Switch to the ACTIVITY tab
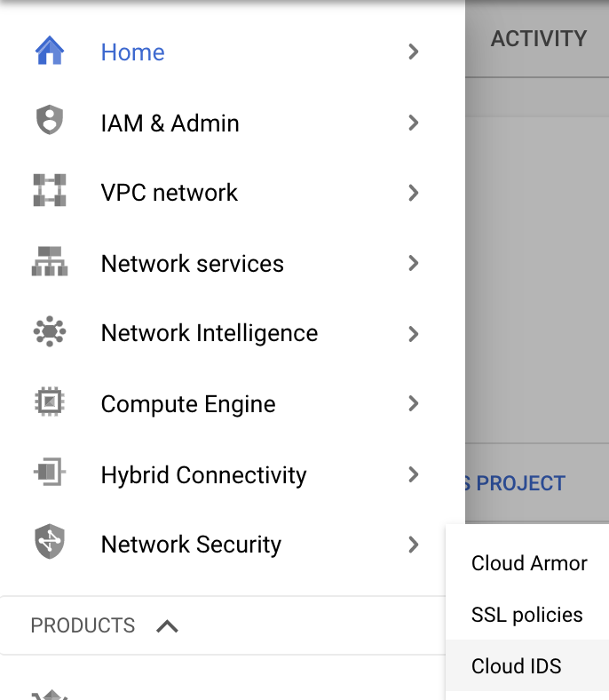This screenshot has width=609, height=700. tap(538, 39)
